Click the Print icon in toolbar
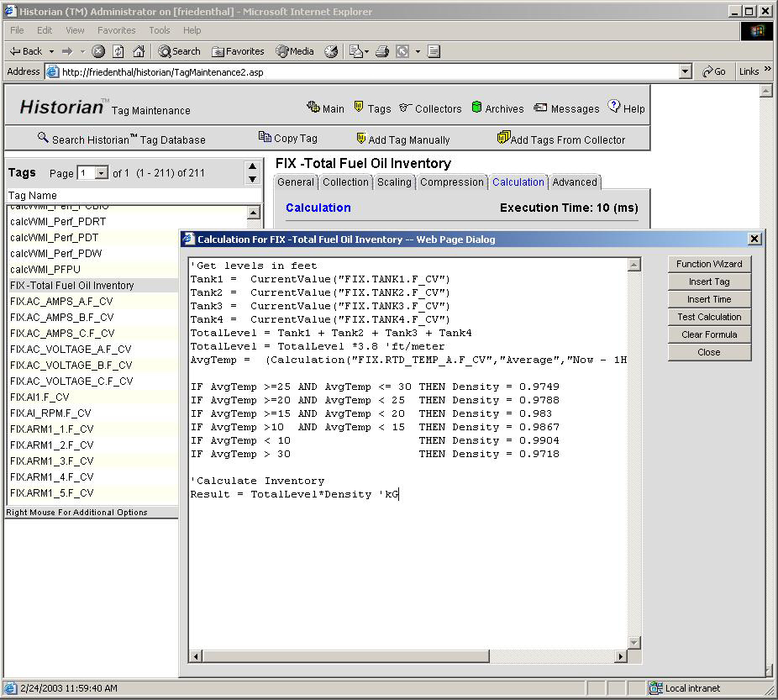This screenshot has height=700, width=778. (x=381, y=51)
